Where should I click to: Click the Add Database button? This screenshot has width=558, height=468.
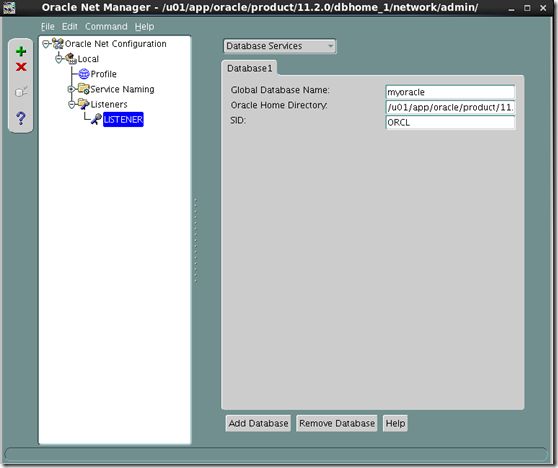tap(258, 423)
